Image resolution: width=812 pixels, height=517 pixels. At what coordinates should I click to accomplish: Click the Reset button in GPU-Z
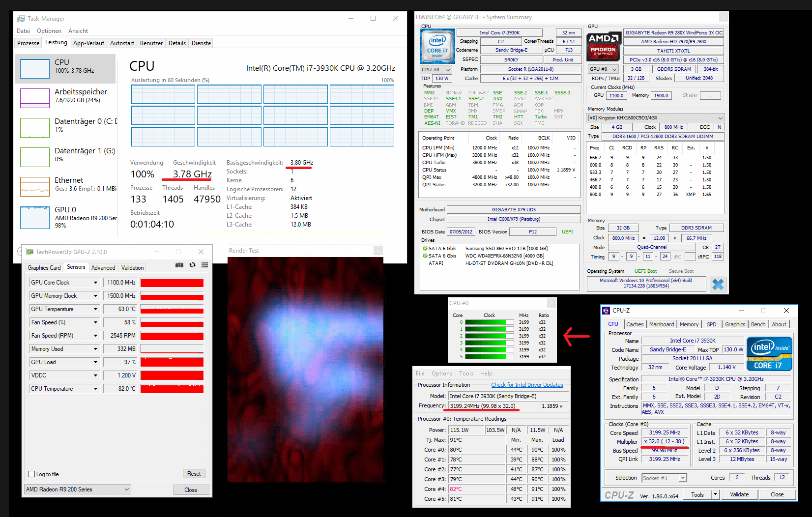(194, 474)
